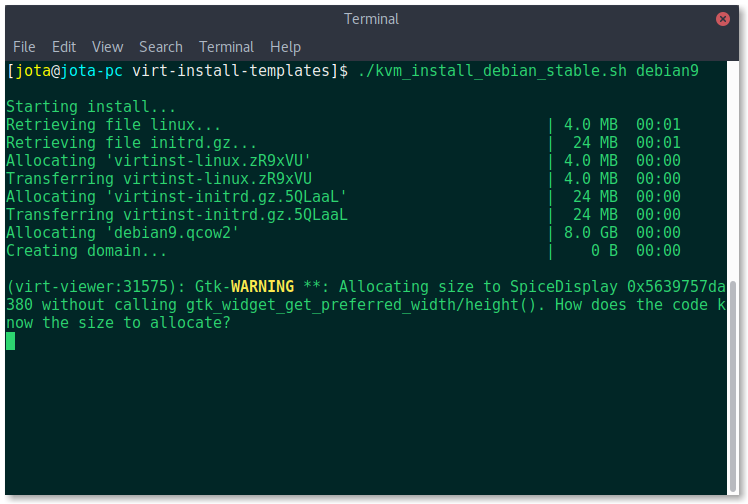This screenshot has height=504, width=748.
Task: Click the 'Allocating debian9.qcow2' line
Action: click(x=122, y=233)
